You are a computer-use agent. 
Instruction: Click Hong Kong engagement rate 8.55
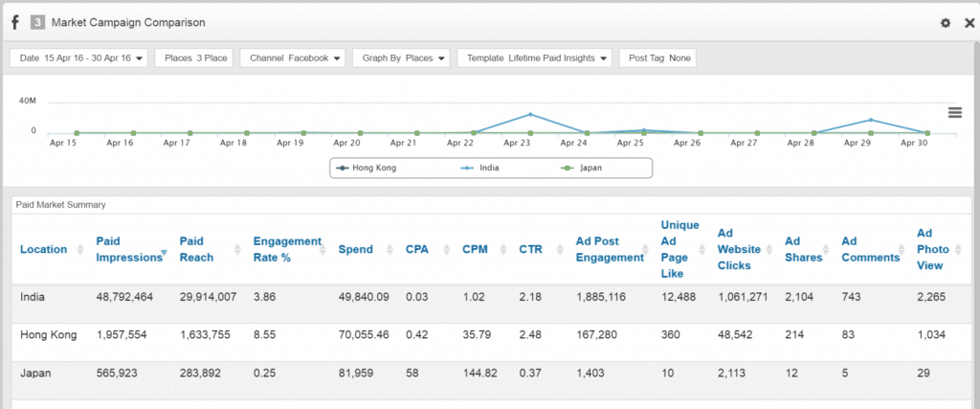pyautogui.click(x=264, y=335)
